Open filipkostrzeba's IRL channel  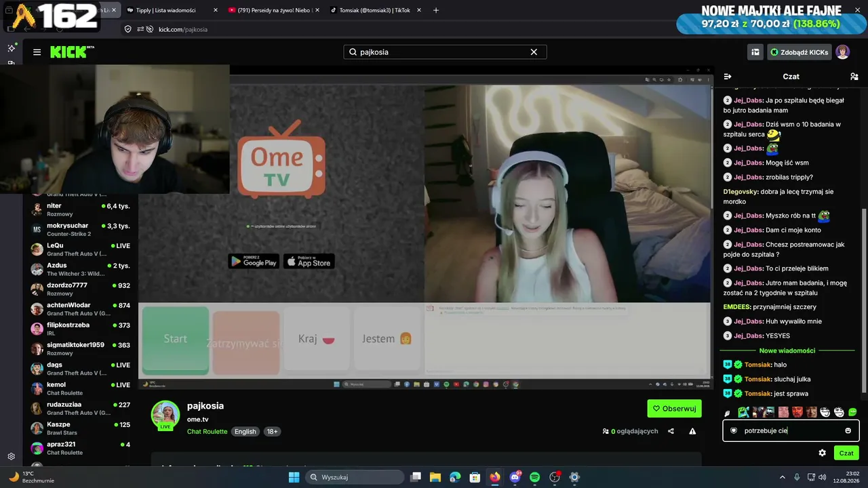pos(81,329)
